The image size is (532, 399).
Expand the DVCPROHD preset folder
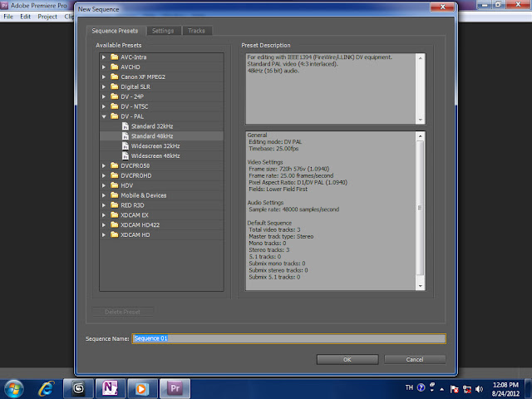(104, 175)
